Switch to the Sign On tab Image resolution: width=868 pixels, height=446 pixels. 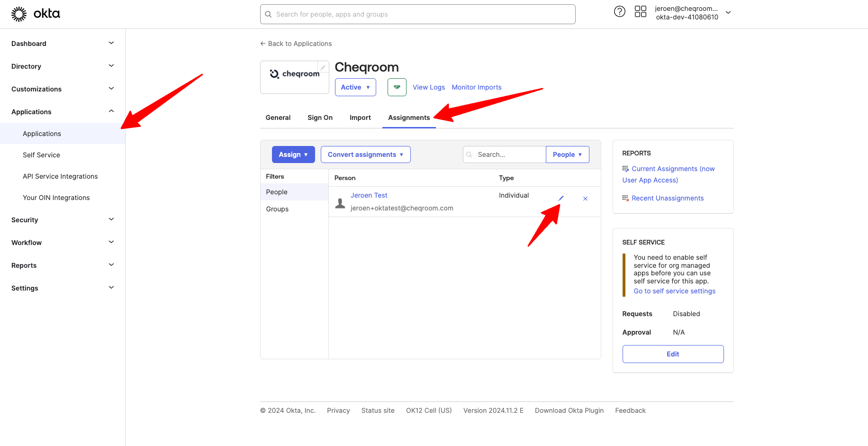coord(320,118)
